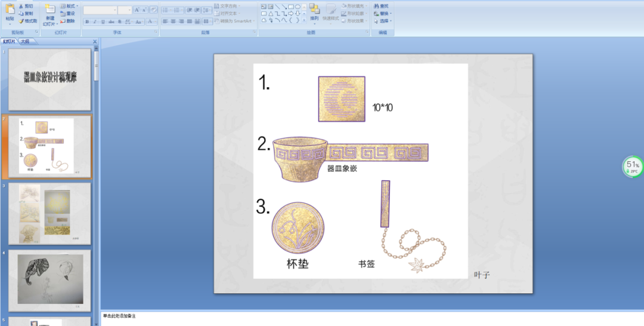
Task: Click the Clear Formatting eraser icon
Action: (x=153, y=10)
